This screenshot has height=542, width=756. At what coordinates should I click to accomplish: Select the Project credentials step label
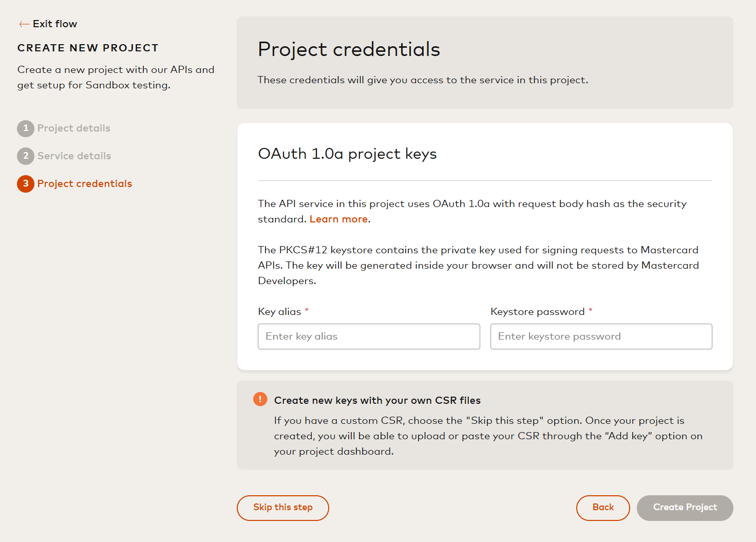85,184
